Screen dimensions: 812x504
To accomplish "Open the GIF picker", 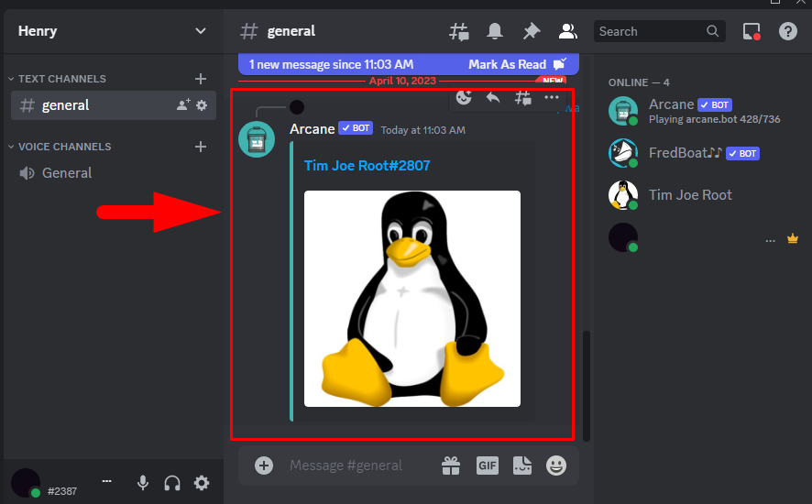I will (x=488, y=466).
